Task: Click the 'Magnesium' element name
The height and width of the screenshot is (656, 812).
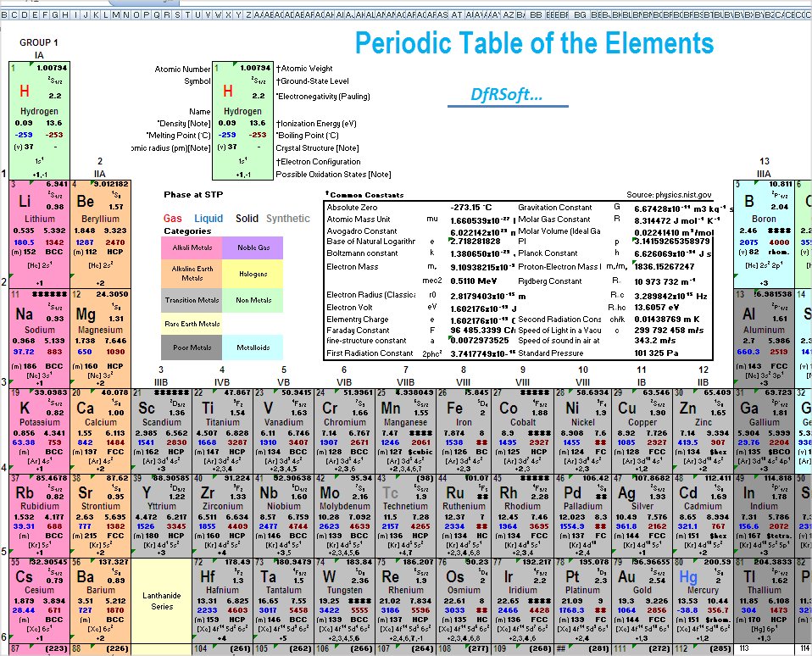Action: (101, 330)
